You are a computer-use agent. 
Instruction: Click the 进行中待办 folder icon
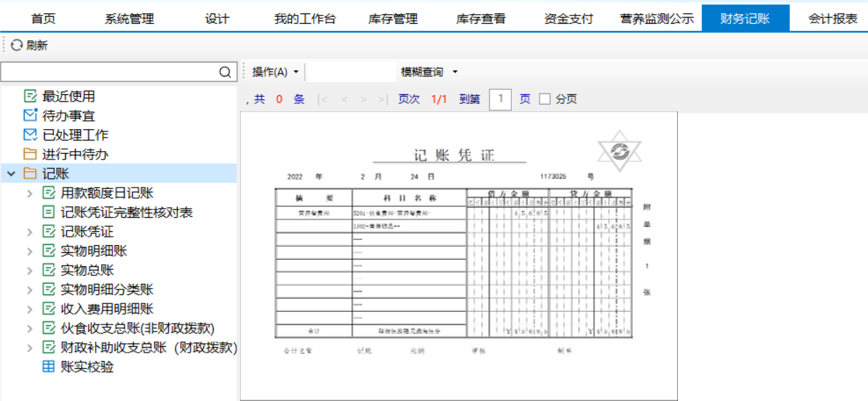click(x=30, y=154)
